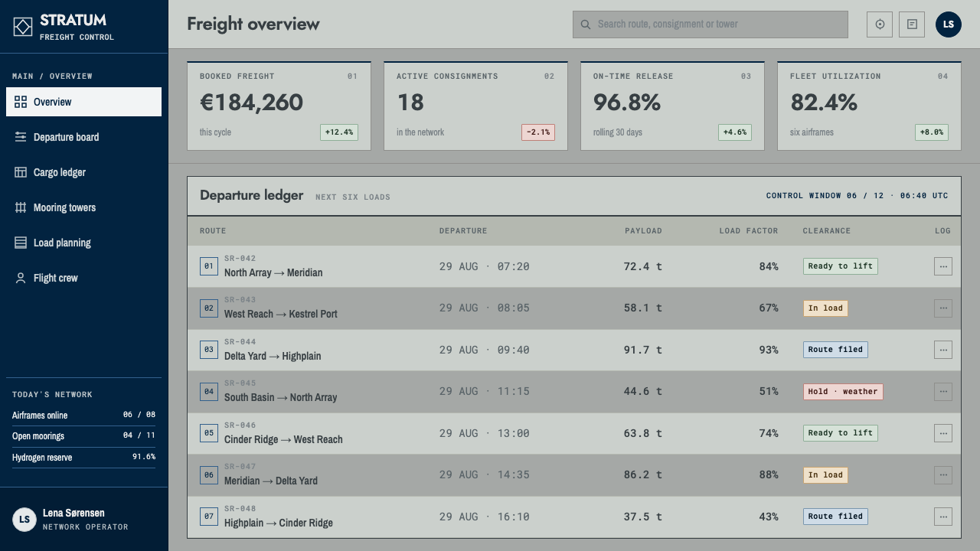This screenshot has height=551, width=980.
Task: Select row number 01 box
Action: click(x=209, y=266)
